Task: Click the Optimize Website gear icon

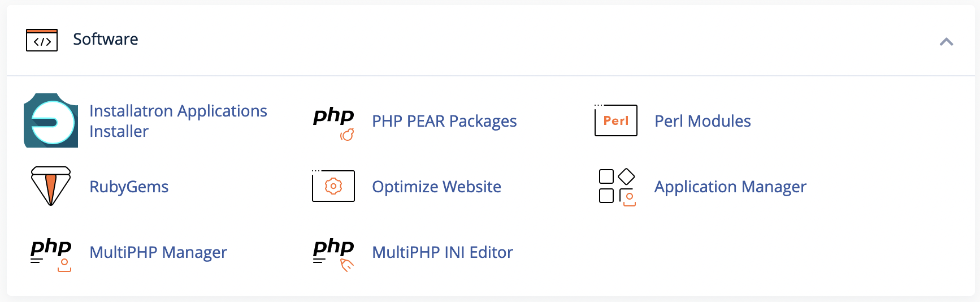Action: pyautogui.click(x=333, y=186)
